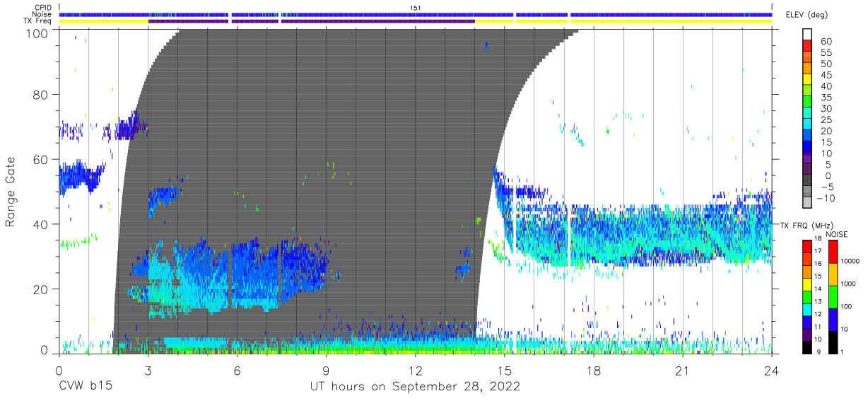The image size is (868, 401).
Task: Pick the green segment of NOISE colorbar
Action: [x=834, y=296]
